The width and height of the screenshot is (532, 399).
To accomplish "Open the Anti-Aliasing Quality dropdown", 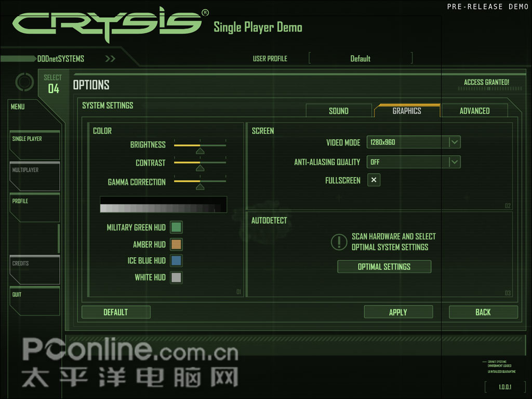I will (455, 162).
